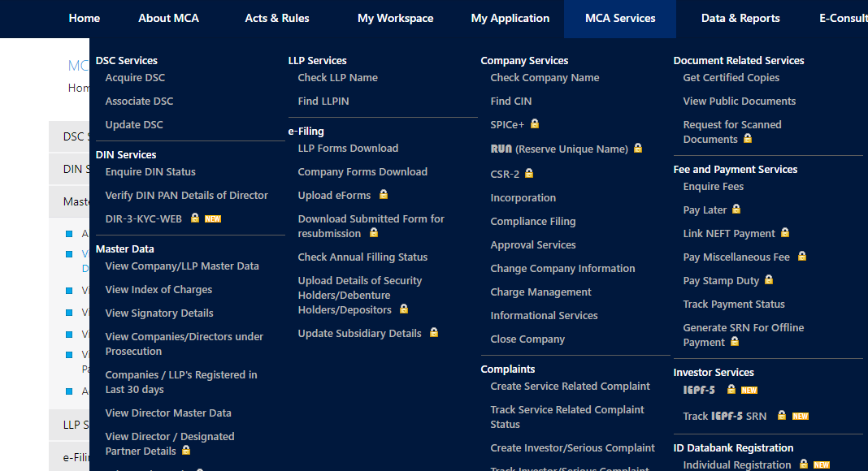Click the lock icon next to Pay Stamp Duty
868x471 pixels.
[769, 280]
